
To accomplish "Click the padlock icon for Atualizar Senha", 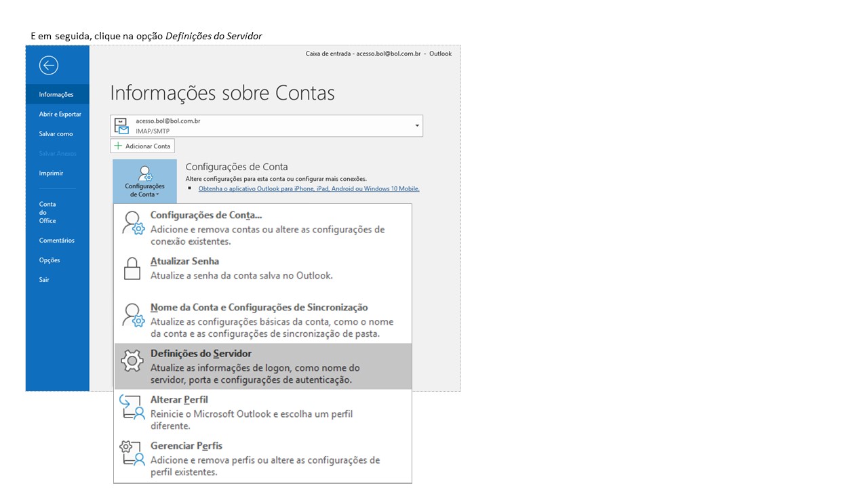I will click(x=132, y=268).
